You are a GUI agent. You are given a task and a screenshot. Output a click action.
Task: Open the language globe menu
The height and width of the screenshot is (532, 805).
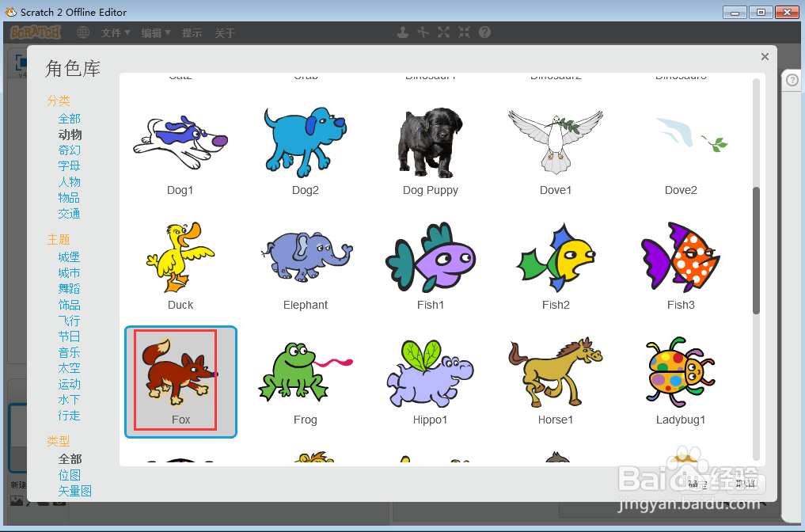[82, 33]
